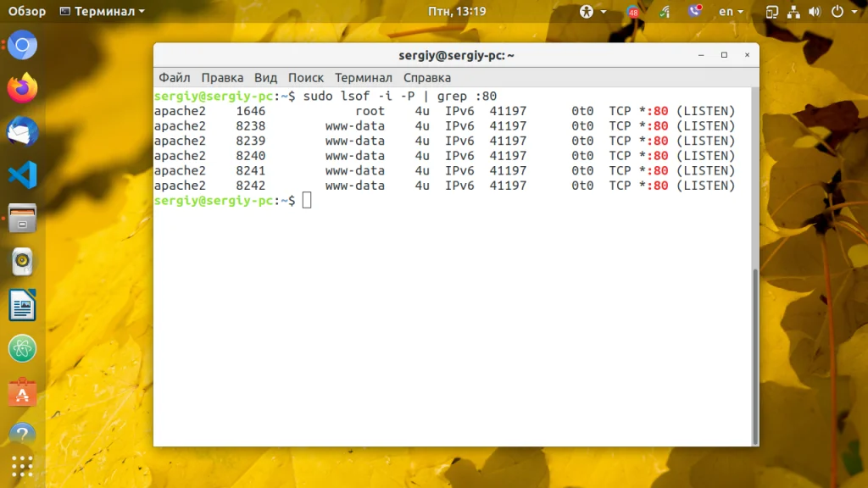
Task: Show applications grid in dock
Action: [x=22, y=467]
